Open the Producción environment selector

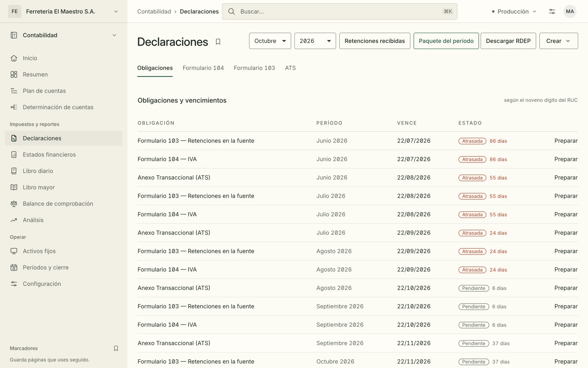[x=514, y=12]
